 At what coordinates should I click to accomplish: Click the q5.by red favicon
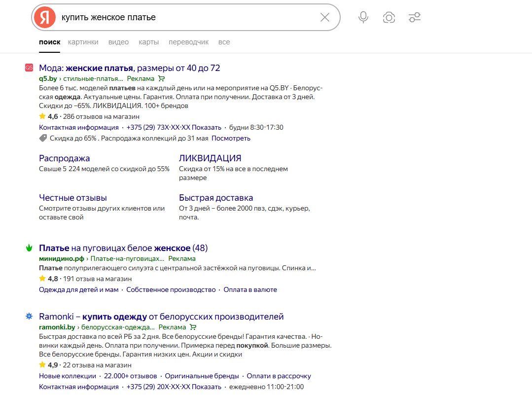pyautogui.click(x=29, y=68)
